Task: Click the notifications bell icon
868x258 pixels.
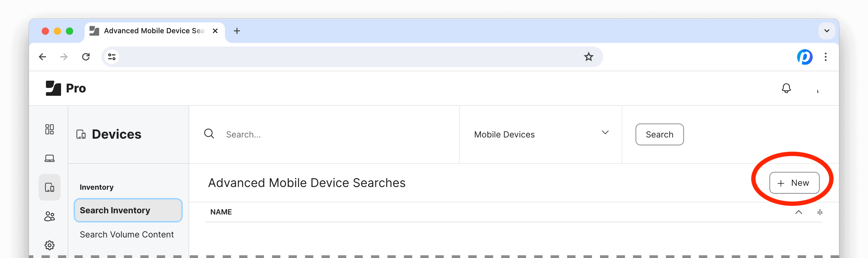Action: (x=786, y=88)
